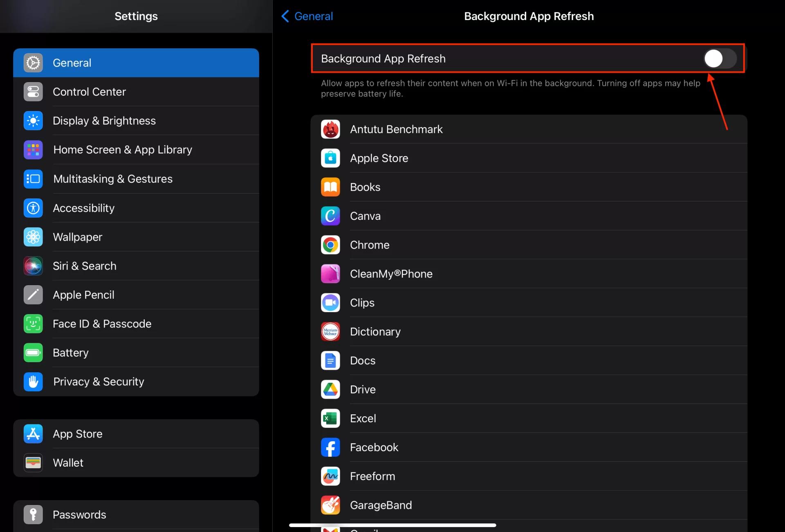
Task: Tap the App Store icon in sidebar
Action: pos(33,434)
